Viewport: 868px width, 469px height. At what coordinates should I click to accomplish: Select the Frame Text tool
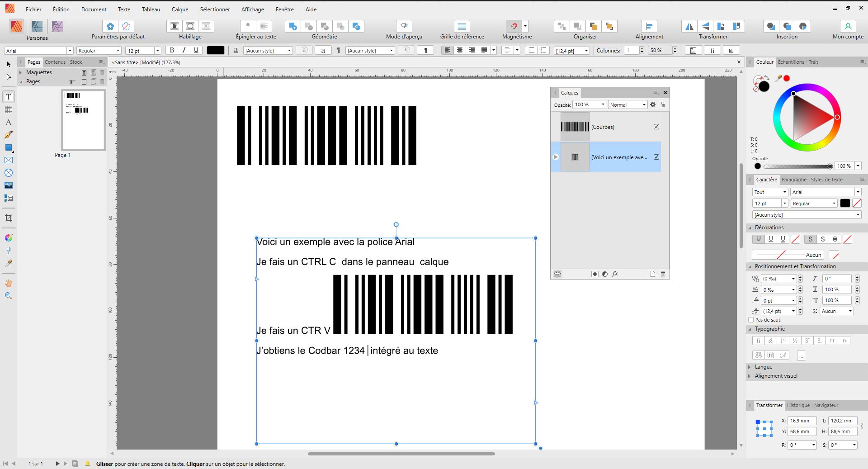[x=9, y=97]
